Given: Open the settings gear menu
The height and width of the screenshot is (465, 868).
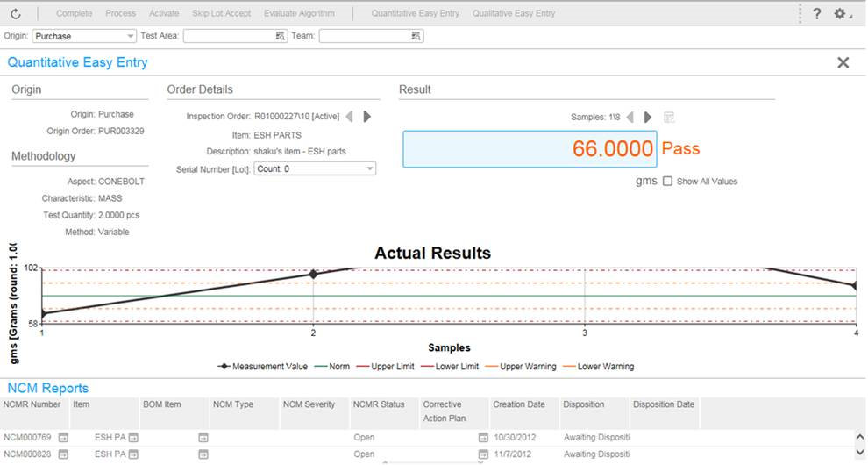Looking at the screenshot, I should coord(840,14).
